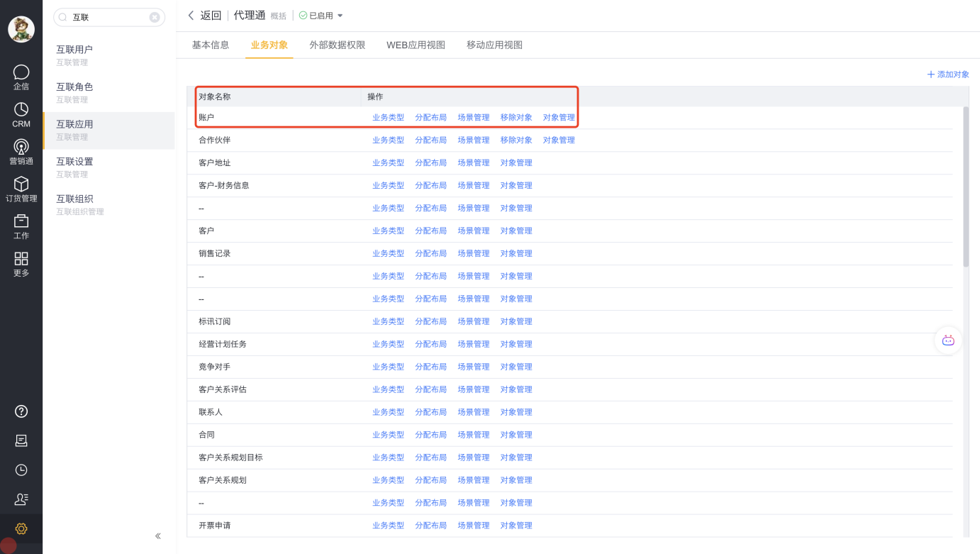
Task: Switch to 基本信息 tab
Action: (x=211, y=45)
